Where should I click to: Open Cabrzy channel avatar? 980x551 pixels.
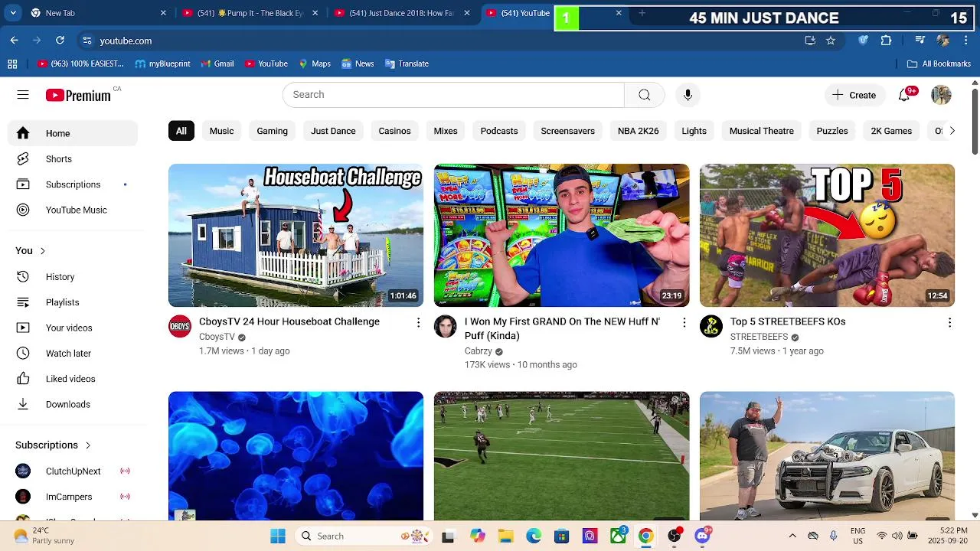(446, 326)
